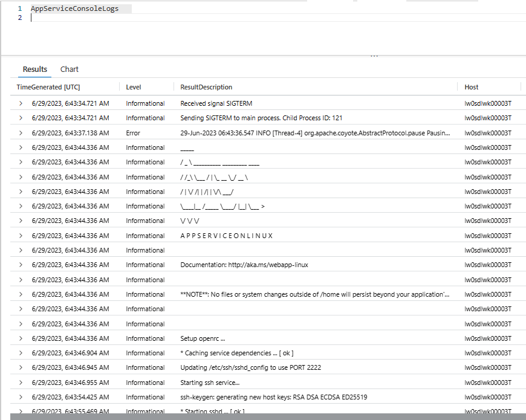526x420 pixels.
Task: Click the horizontal scrollbar below the results
Action: pos(266,416)
